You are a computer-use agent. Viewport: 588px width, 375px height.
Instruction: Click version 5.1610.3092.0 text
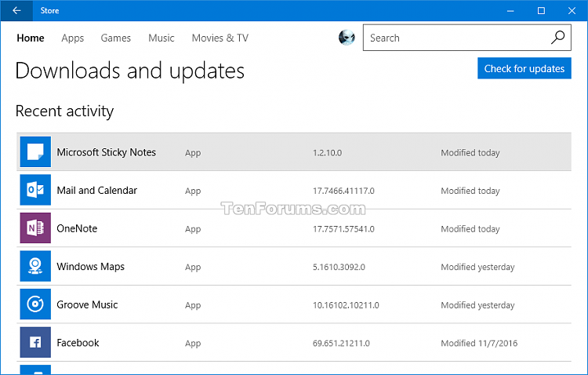tap(339, 267)
